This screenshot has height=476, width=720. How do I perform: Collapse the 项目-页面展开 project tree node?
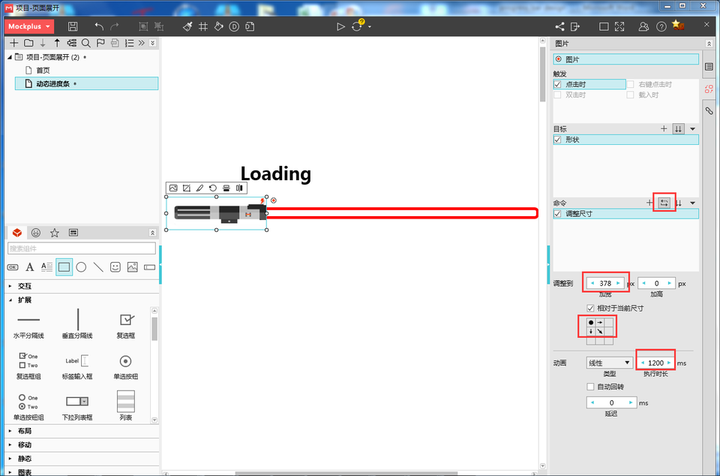tap(10, 57)
